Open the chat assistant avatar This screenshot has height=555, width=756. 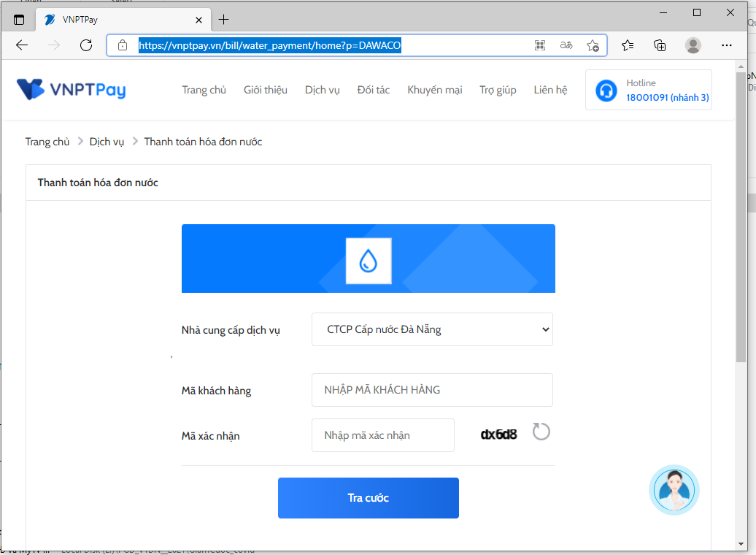674,490
